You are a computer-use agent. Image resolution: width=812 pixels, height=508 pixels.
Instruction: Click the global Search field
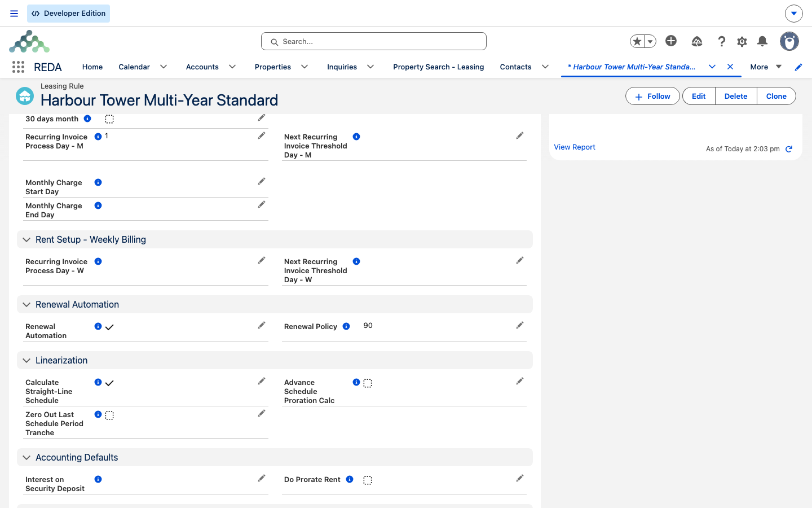click(374, 41)
